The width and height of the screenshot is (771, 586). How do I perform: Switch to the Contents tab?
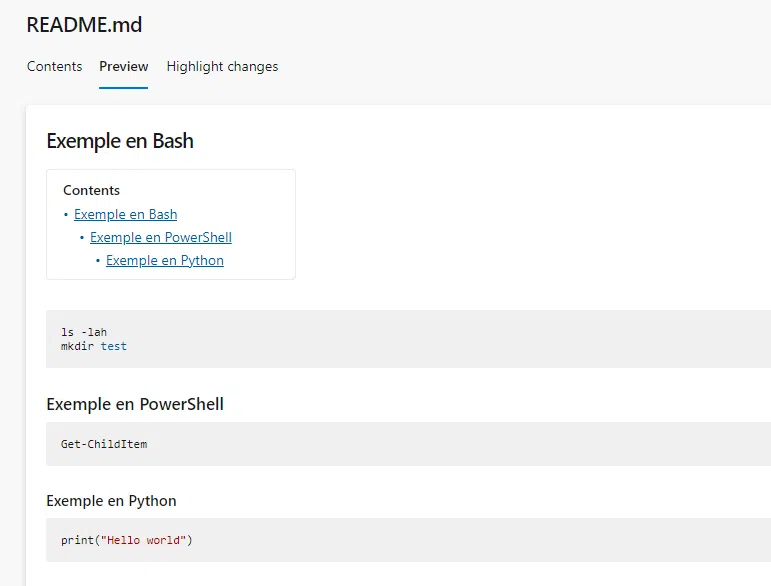(x=54, y=67)
